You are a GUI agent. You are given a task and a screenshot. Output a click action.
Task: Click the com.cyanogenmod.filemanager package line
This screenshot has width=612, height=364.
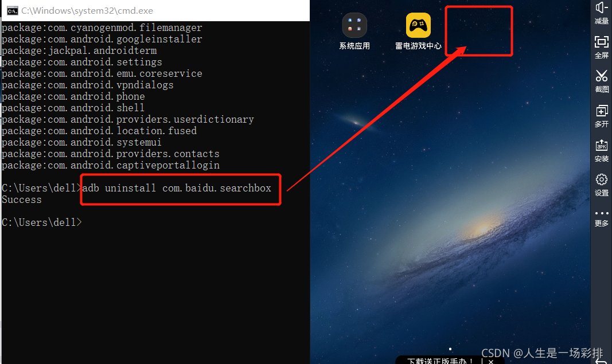(102, 28)
